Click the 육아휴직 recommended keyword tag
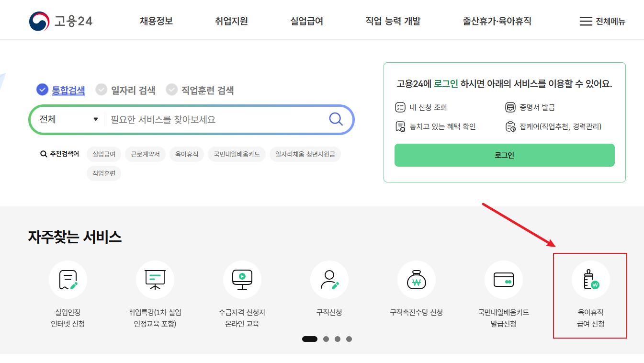This screenshot has width=644, height=363. pyautogui.click(x=187, y=154)
